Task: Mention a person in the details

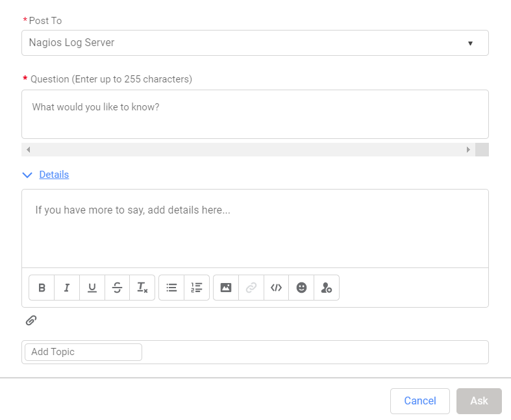Action: [327, 288]
